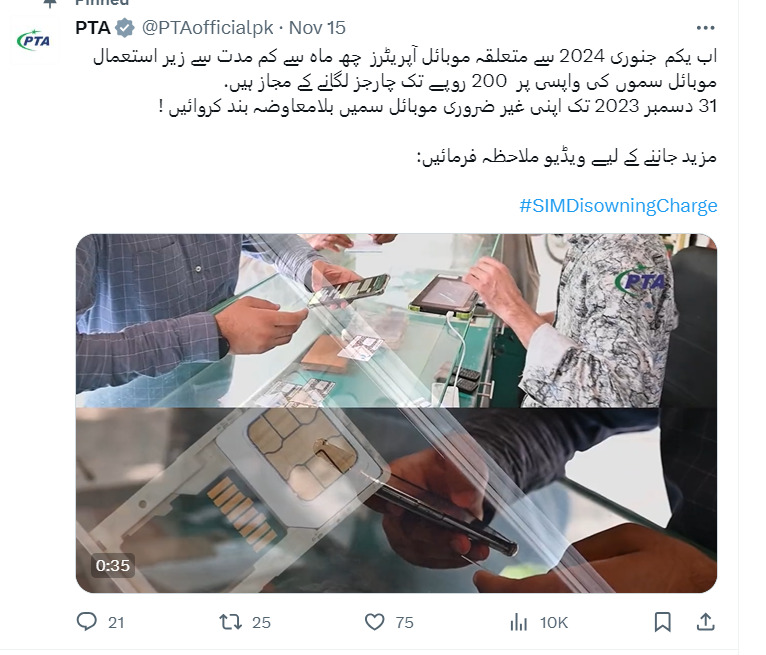The height and width of the screenshot is (655, 766).
Task: Click the PTA profile avatar logo
Action: (34, 41)
